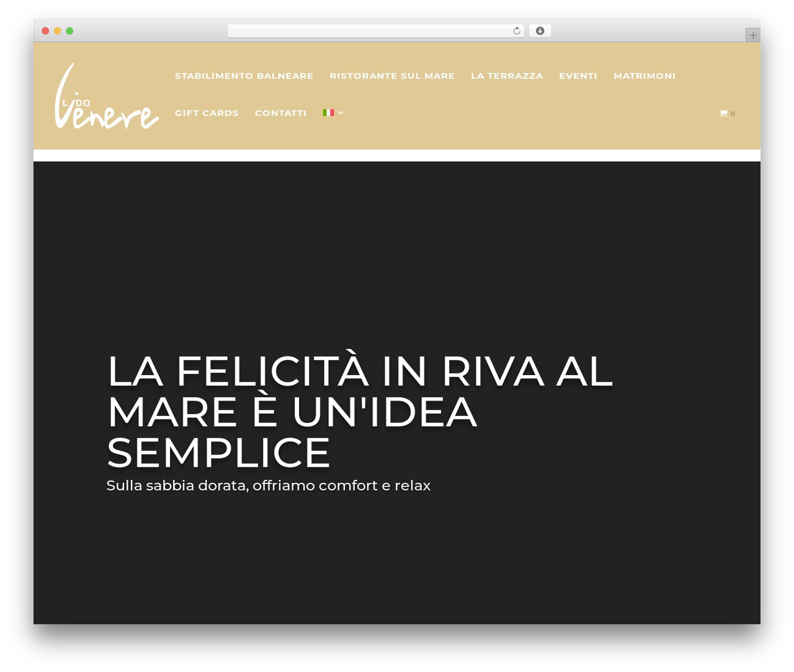The height and width of the screenshot is (672, 794).
Task: Open the Eventi menu item
Action: coord(578,76)
